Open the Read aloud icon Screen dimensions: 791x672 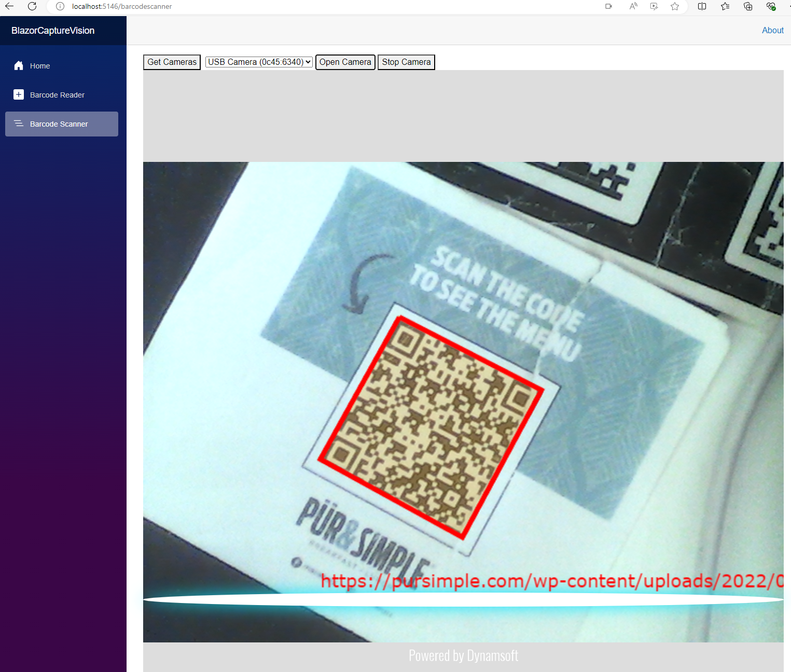633,6
